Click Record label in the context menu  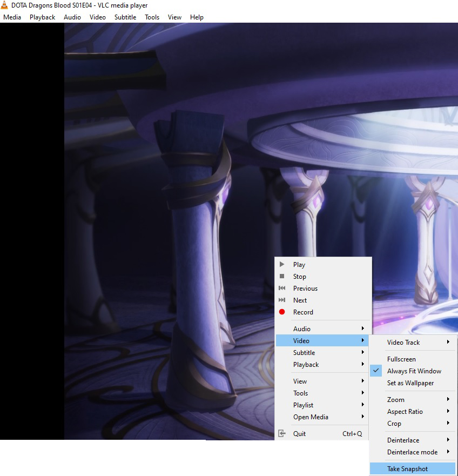303,312
